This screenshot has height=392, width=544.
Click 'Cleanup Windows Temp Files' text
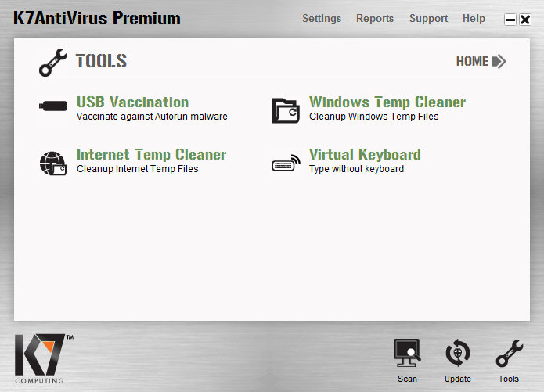[373, 117]
